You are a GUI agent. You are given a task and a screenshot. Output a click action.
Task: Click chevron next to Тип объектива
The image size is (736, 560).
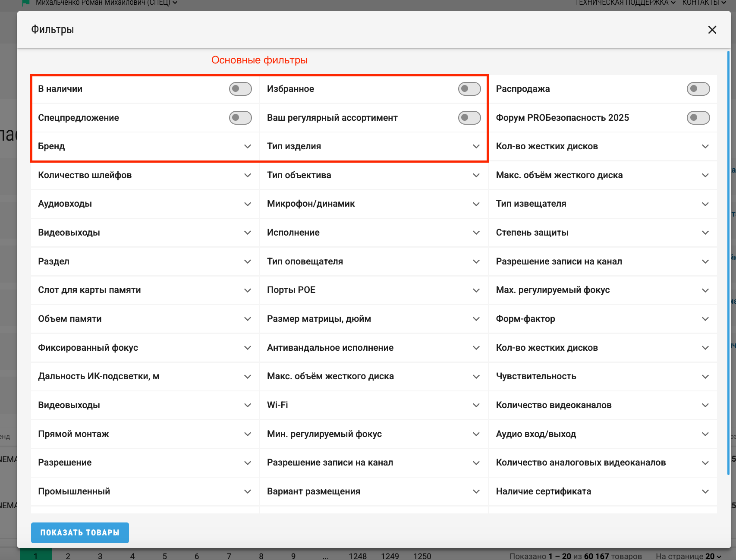tap(476, 175)
